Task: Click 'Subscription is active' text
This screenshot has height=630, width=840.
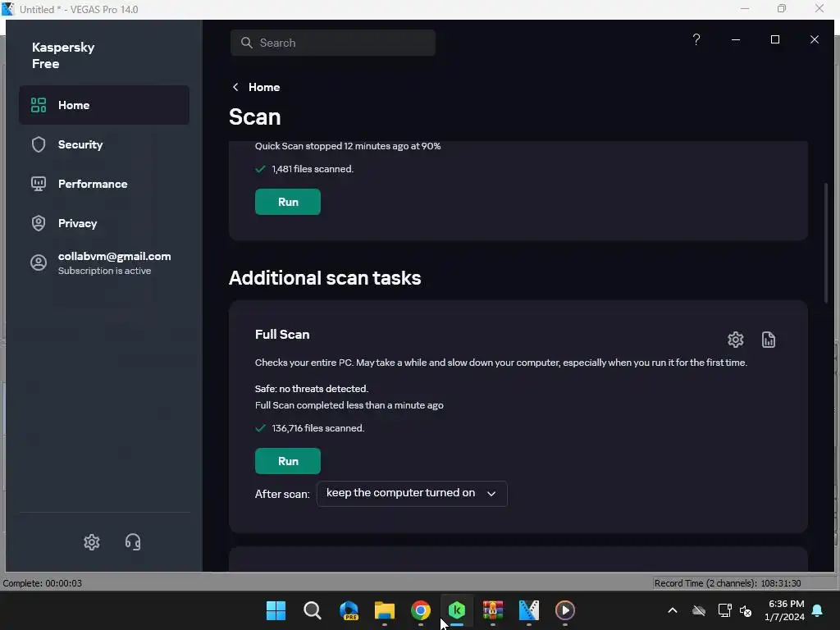Action: coord(104,271)
